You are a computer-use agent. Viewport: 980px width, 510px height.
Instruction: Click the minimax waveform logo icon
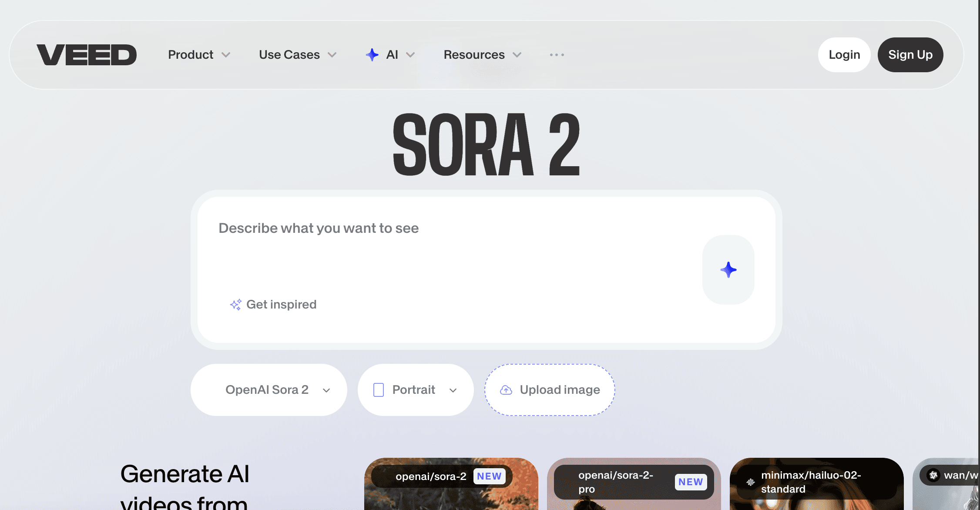coord(751,482)
